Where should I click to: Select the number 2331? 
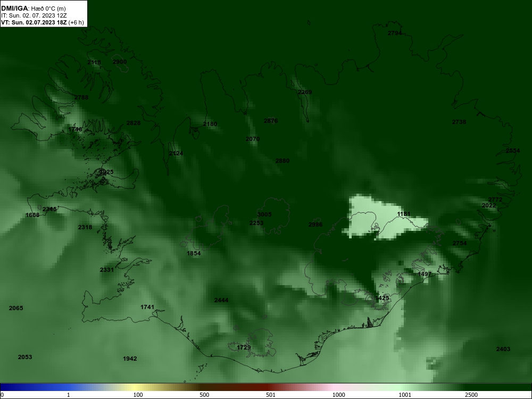[x=107, y=270]
